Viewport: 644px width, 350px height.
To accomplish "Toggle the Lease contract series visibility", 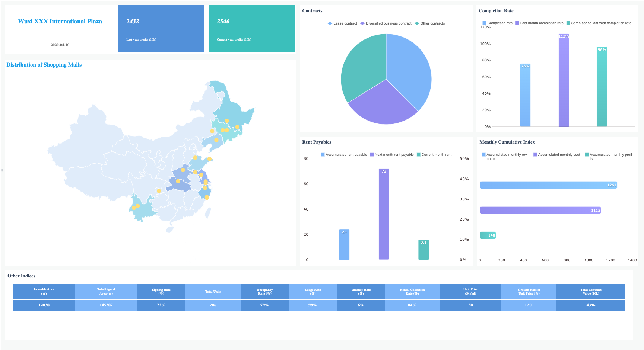I will 329,23.
